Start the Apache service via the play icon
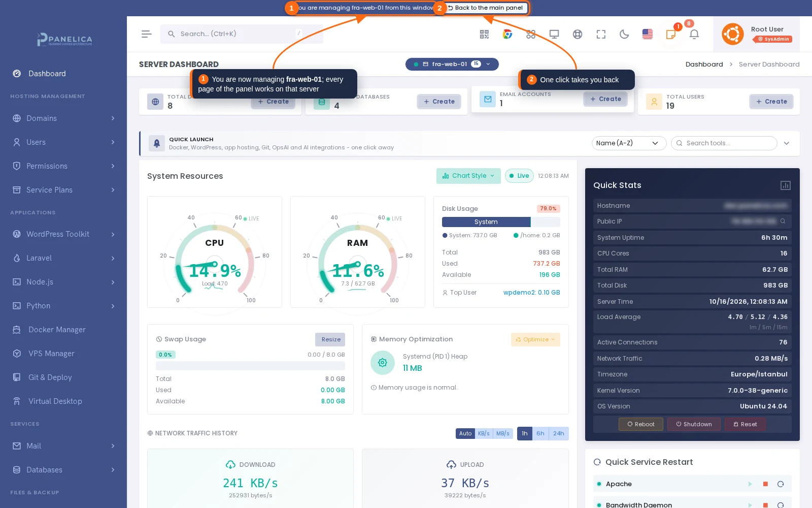812x508 pixels. (x=750, y=484)
